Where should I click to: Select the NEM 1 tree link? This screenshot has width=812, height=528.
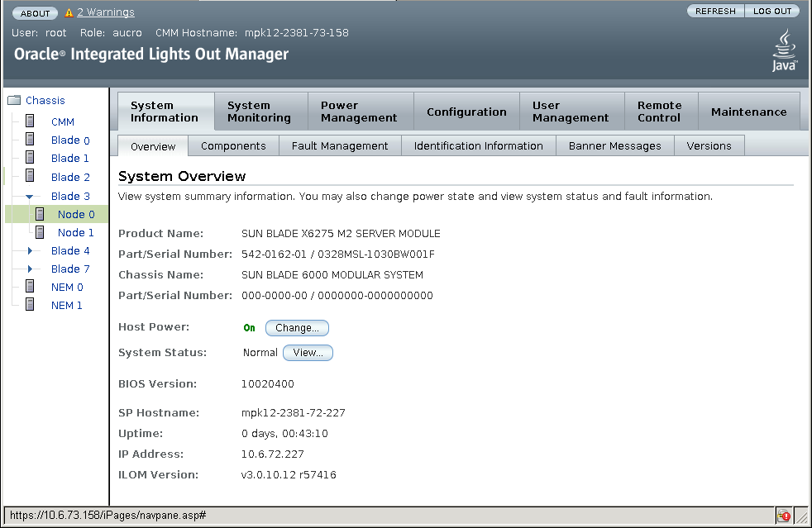(66, 306)
